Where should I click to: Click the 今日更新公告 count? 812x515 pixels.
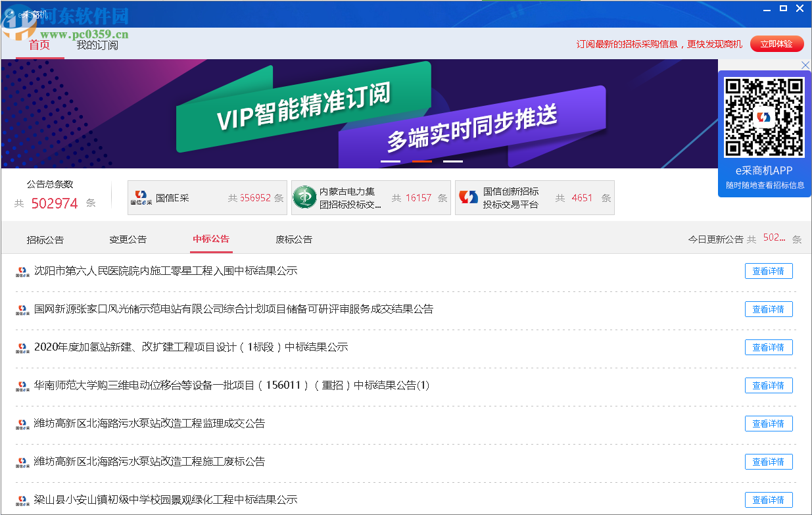(x=775, y=238)
